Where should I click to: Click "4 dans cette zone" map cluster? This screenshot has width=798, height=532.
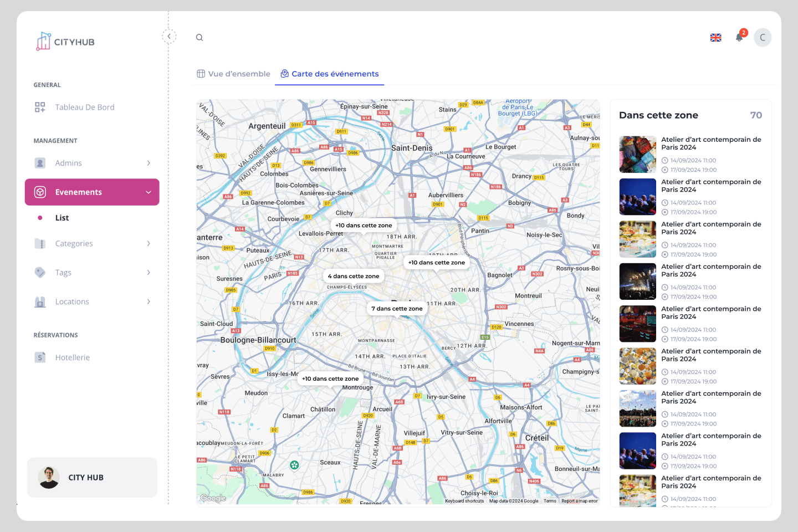[354, 276]
